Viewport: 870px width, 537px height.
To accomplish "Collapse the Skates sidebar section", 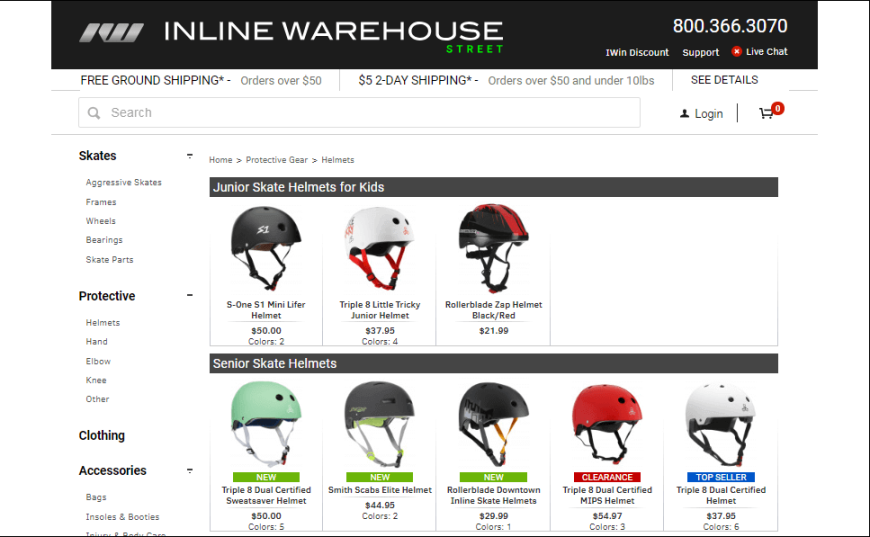I will click(190, 156).
